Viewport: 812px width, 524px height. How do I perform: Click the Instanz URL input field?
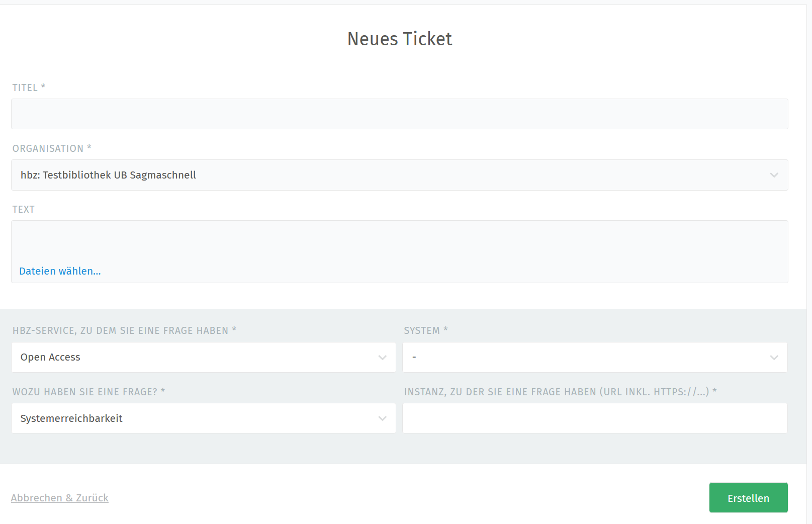[x=595, y=418]
